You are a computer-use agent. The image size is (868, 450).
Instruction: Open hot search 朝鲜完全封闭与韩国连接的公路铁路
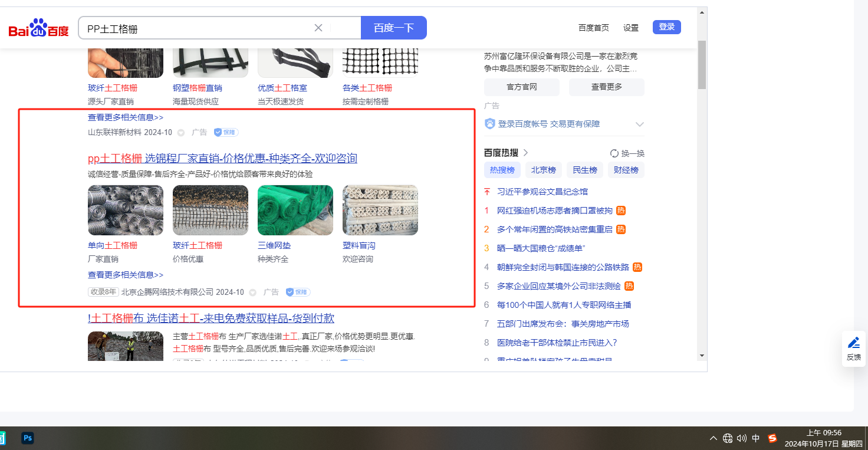(563, 267)
